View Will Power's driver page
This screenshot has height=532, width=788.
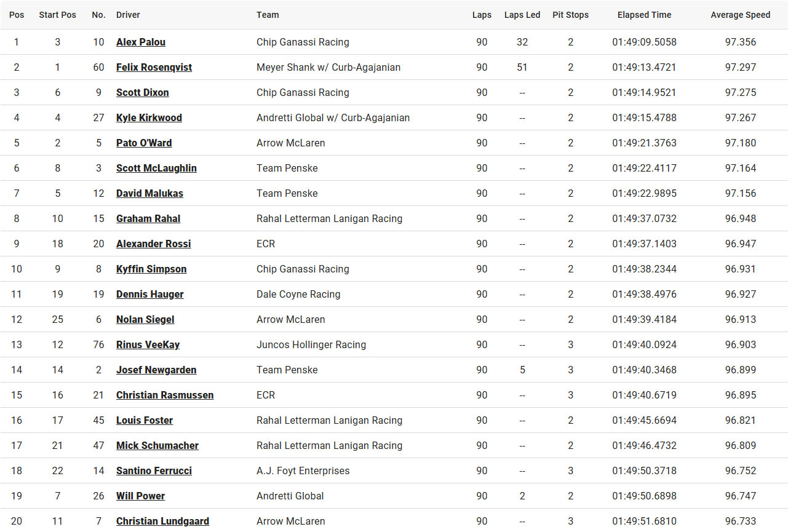pos(140,496)
